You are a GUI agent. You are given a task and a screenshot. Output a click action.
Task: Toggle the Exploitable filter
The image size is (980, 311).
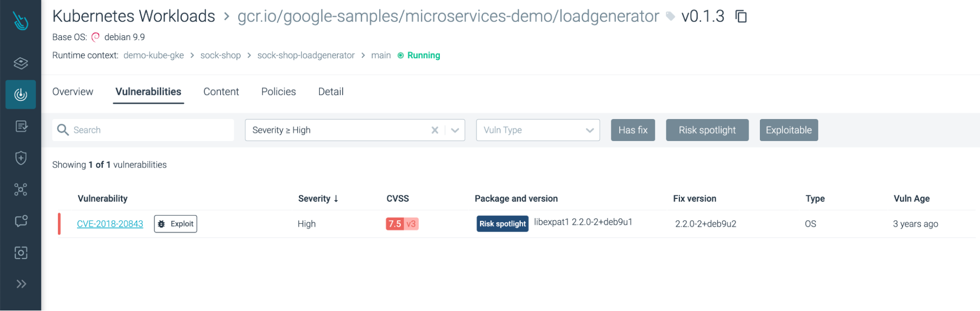[x=789, y=130]
